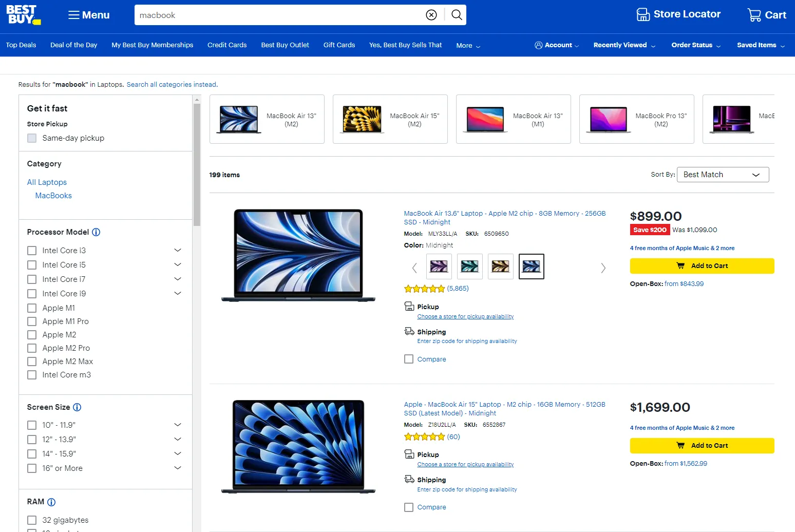Choose the Midnight color swatch
Image resolution: width=795 pixels, height=532 pixels.
click(x=532, y=267)
